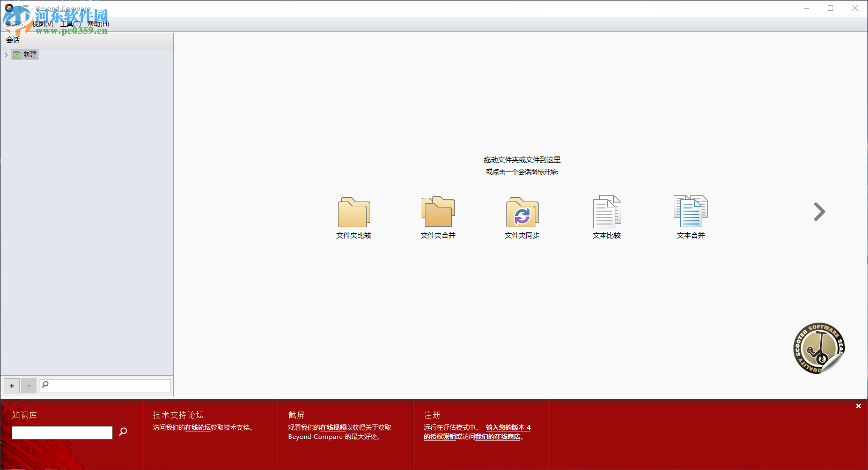Viewport: 868px width, 470px height.
Task: Click the 知识库 heading
Action: coord(25,415)
